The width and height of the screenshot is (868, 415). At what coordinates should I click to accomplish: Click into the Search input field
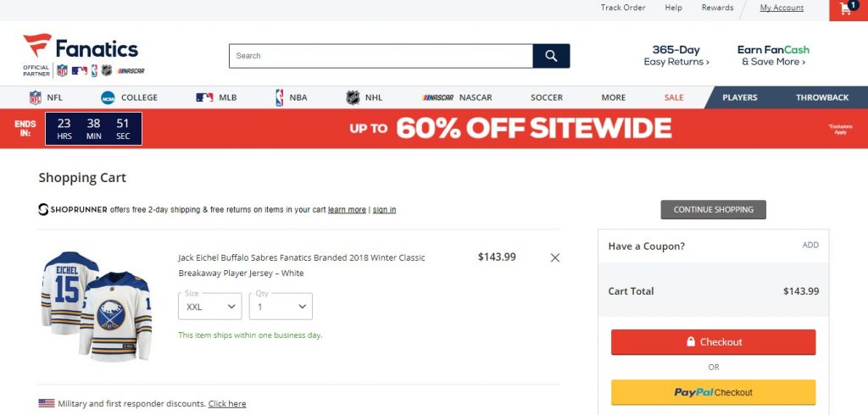tap(381, 56)
